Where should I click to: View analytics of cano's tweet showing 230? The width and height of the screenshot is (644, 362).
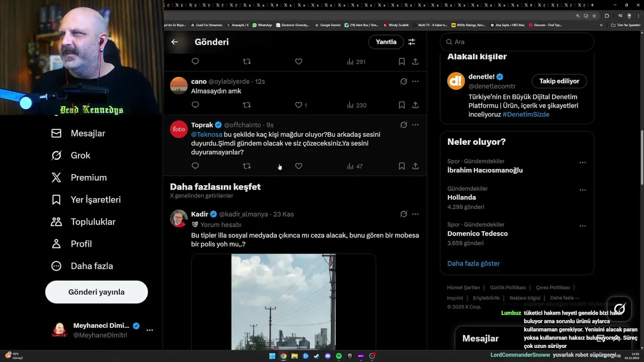(x=357, y=105)
